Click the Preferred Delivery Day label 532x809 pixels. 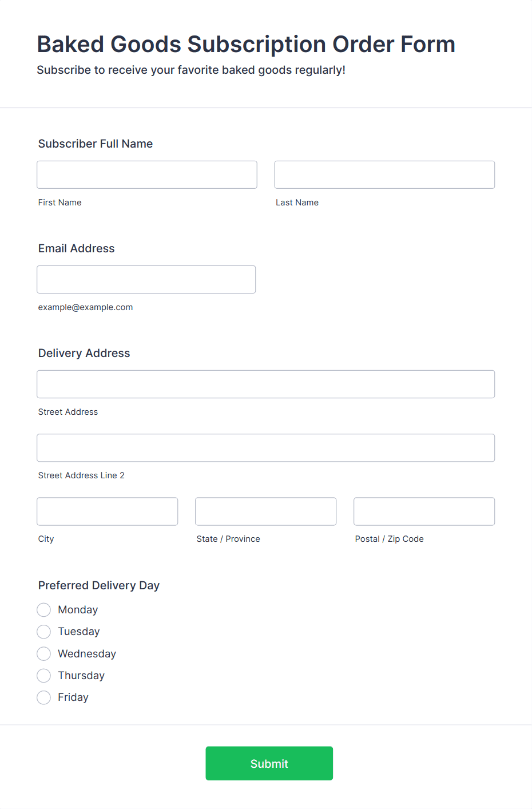click(99, 585)
